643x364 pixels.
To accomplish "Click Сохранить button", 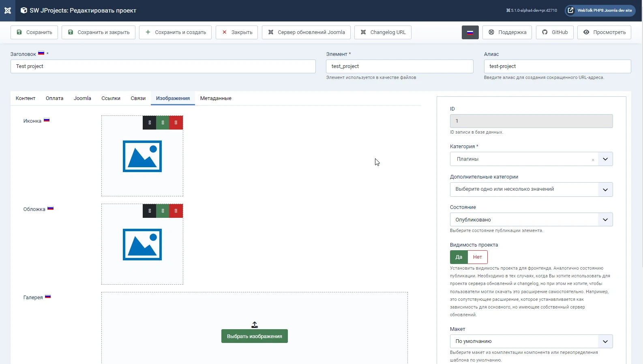I will (34, 32).
